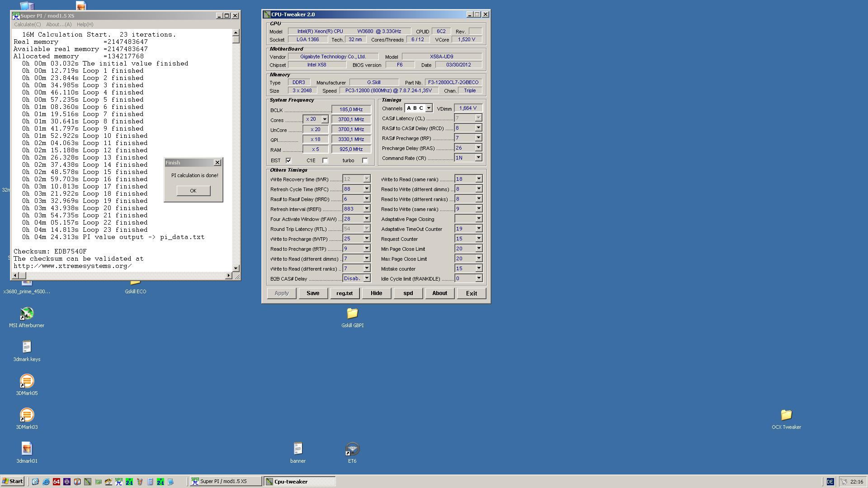Open the Command Rate (CR) dropdown
The width and height of the screenshot is (868, 488).
478,158
